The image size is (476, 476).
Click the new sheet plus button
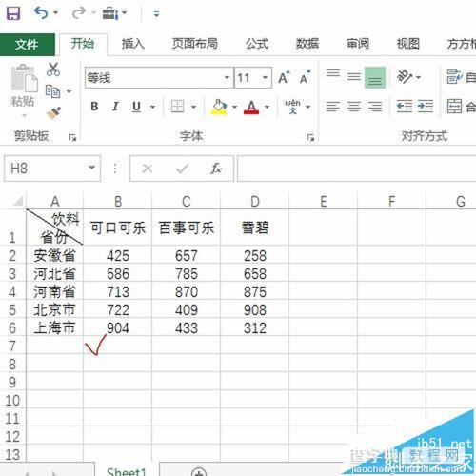click(x=199, y=473)
